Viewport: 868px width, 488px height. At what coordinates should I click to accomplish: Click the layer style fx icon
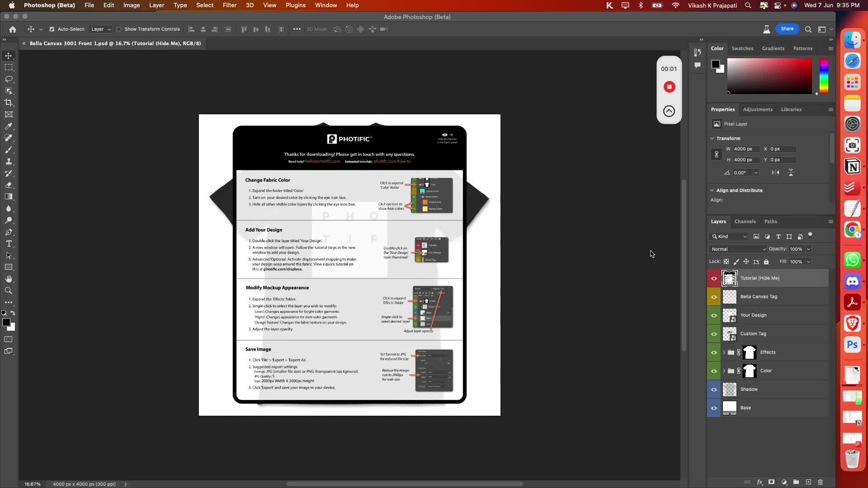[x=759, y=482]
